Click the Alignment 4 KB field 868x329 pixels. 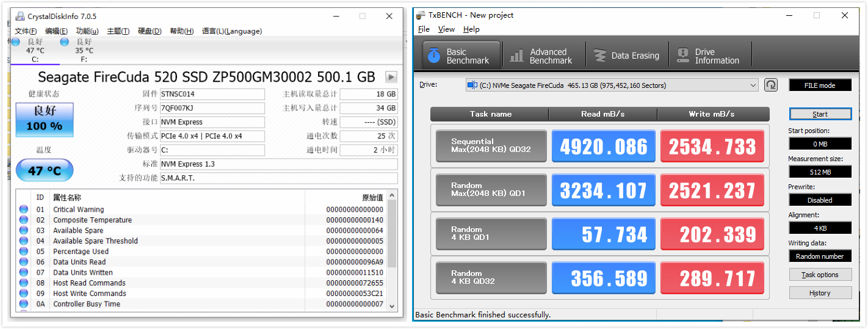(x=820, y=228)
